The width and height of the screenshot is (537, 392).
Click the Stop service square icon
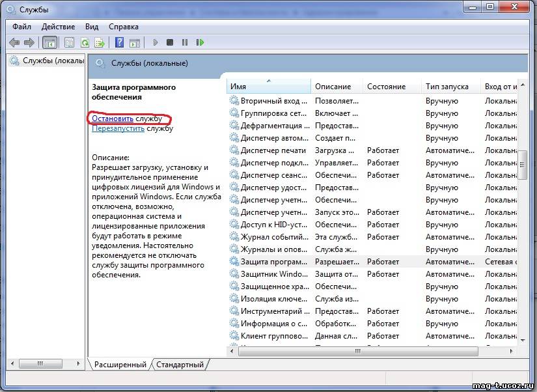(170, 42)
